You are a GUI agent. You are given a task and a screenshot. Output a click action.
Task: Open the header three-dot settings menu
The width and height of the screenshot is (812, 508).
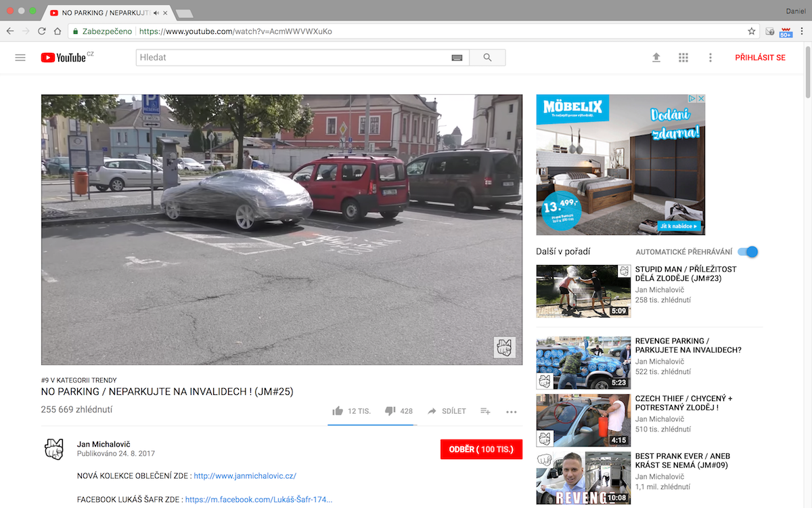click(x=710, y=58)
